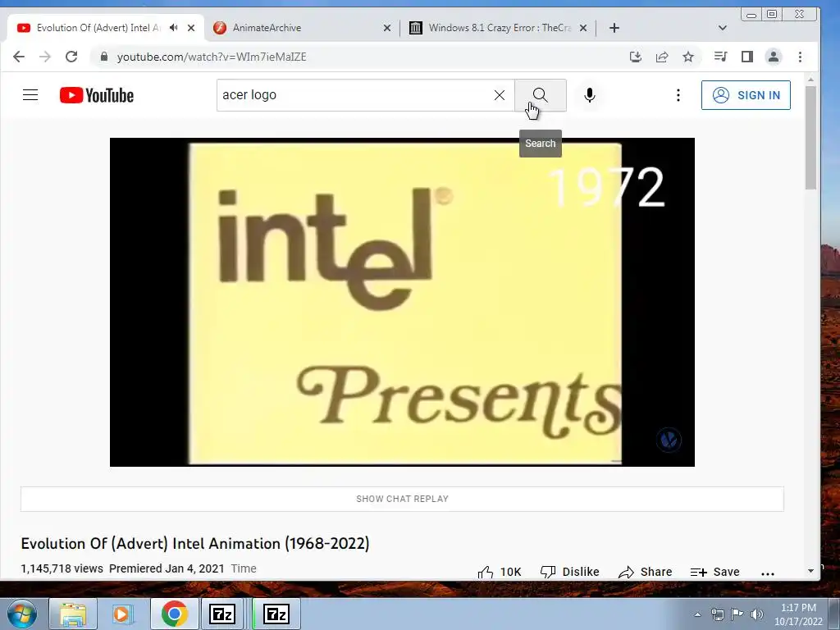The height and width of the screenshot is (630, 840).
Task: Bookmark this page with the star icon
Action: tap(688, 57)
